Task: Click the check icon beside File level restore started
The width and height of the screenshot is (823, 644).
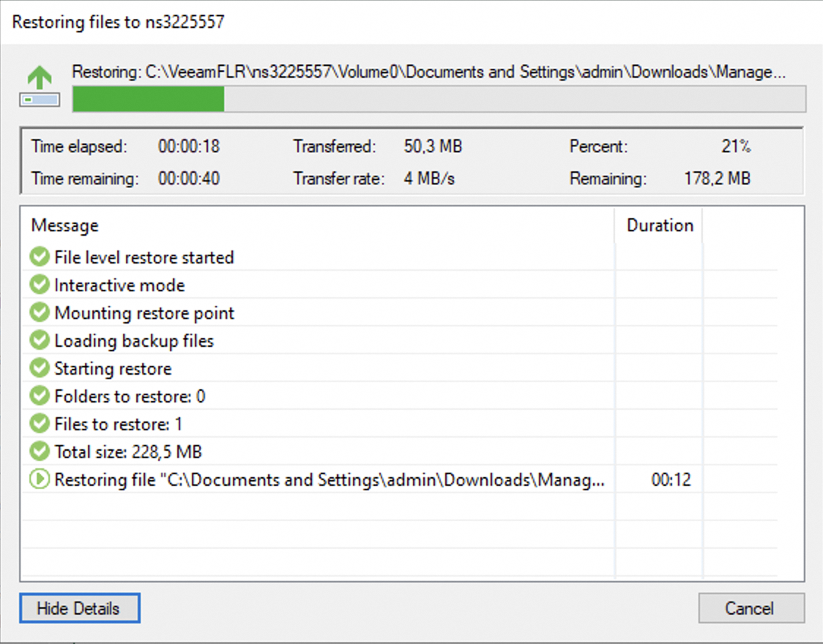Action: [40, 256]
